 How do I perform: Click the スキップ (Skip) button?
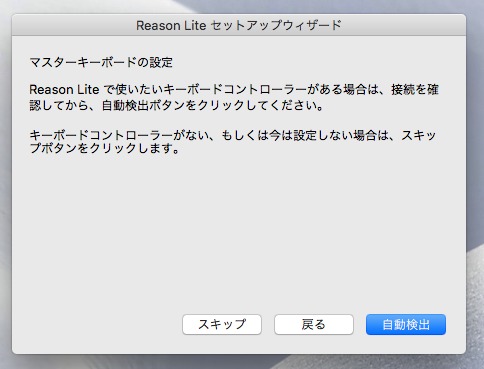pos(222,324)
